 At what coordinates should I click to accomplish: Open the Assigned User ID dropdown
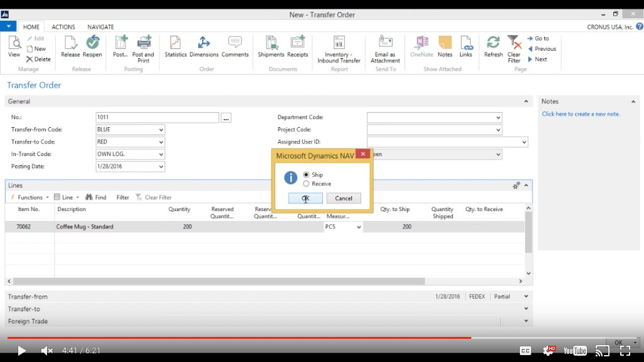coord(524,142)
